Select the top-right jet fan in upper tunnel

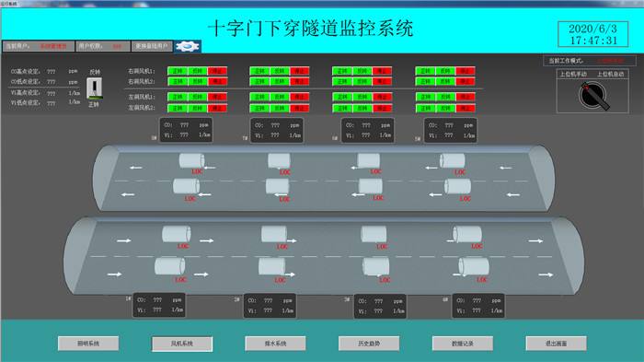[453, 161]
